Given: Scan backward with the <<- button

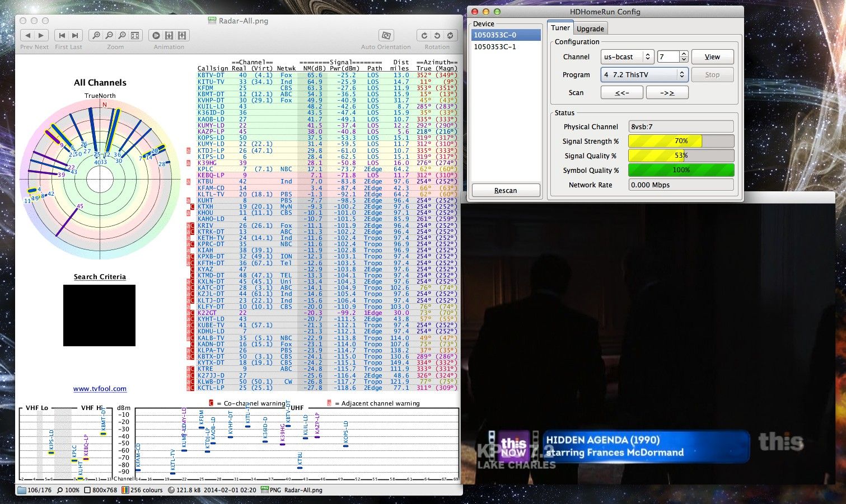Looking at the screenshot, I should point(621,92).
